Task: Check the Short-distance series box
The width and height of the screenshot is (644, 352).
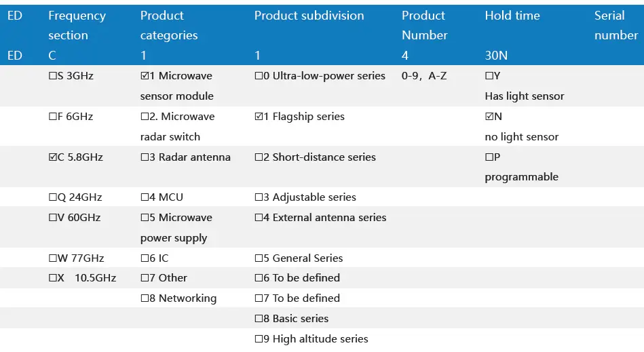Action: (x=258, y=157)
